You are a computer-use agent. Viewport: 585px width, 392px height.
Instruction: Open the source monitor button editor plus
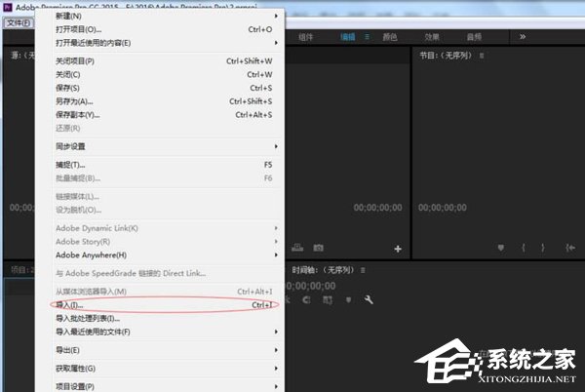(x=398, y=249)
